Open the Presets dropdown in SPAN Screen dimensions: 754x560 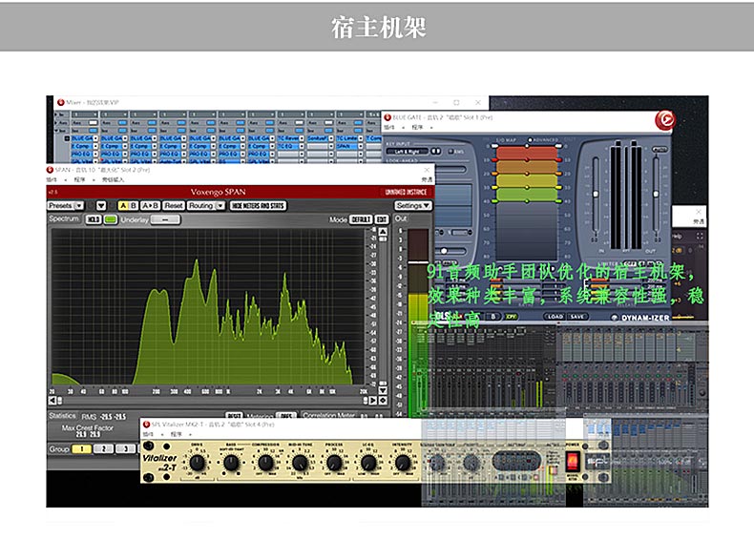point(65,205)
